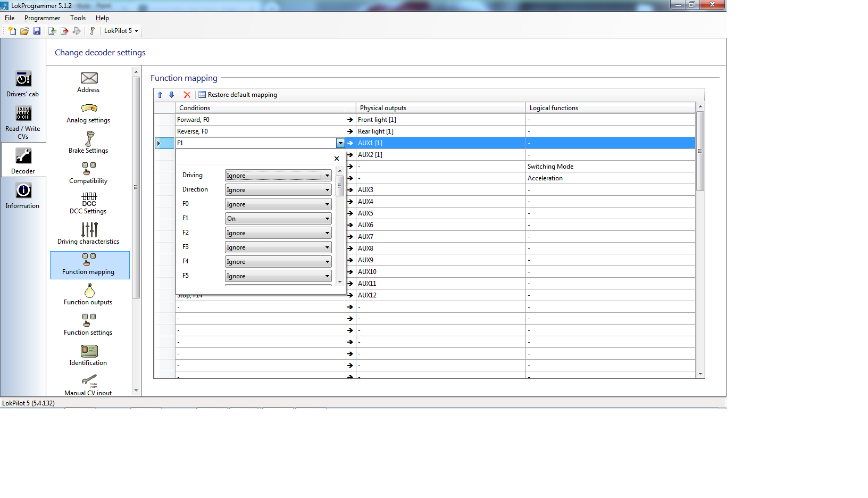Click Restore default mapping button
Image resolution: width=868 pixels, height=498 pixels.
pos(238,95)
